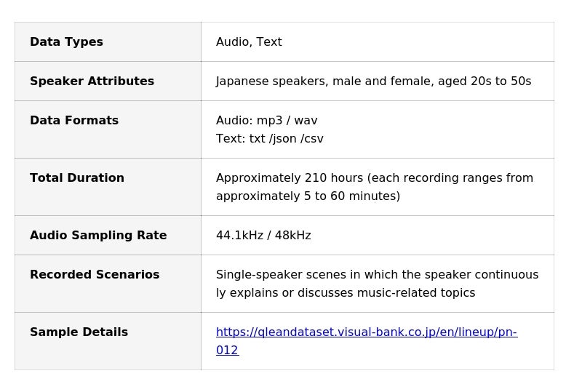
Task: Click the "012" ending of the sample URL
Action: click(x=227, y=351)
